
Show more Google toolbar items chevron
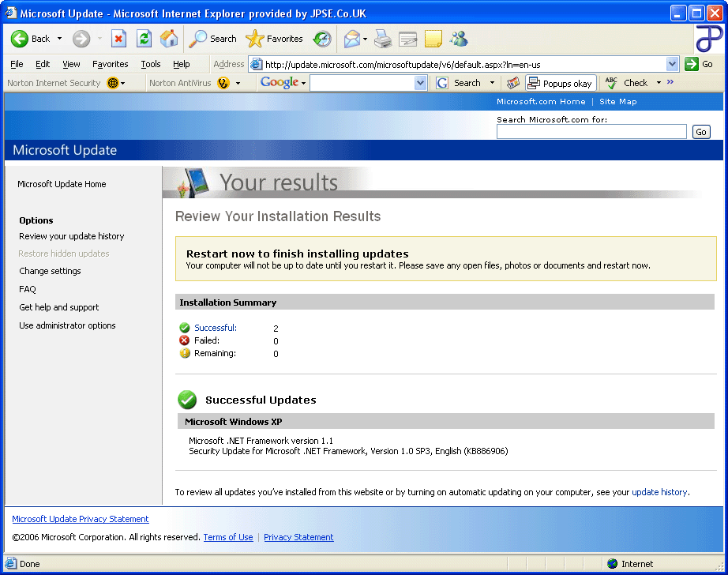tap(670, 82)
